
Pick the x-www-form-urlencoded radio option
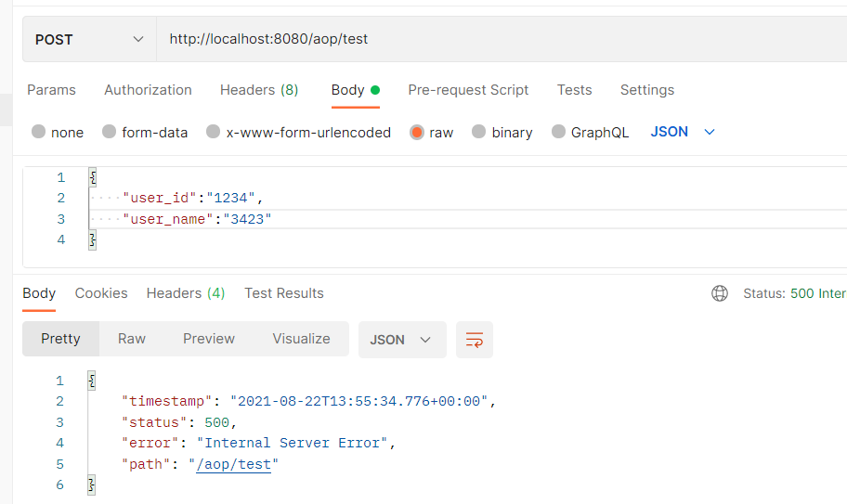click(214, 133)
